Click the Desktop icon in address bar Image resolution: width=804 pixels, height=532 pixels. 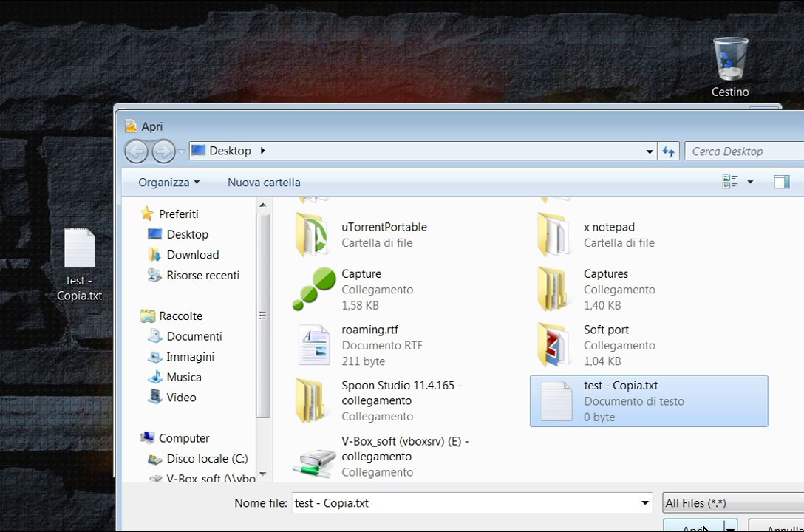pos(198,150)
